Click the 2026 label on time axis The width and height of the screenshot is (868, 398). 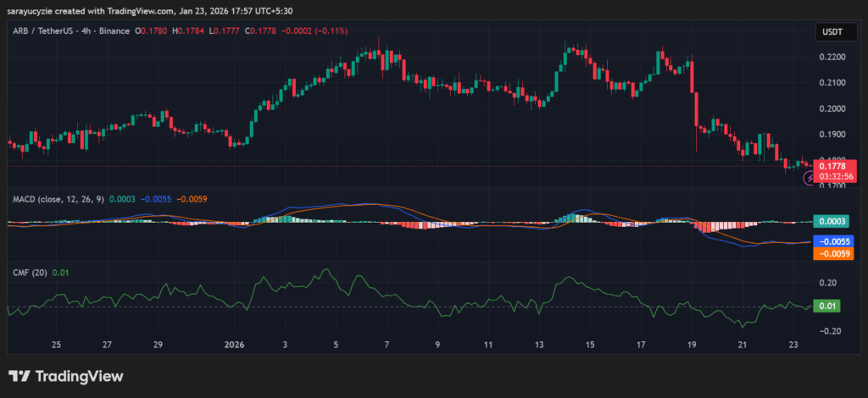[235, 345]
